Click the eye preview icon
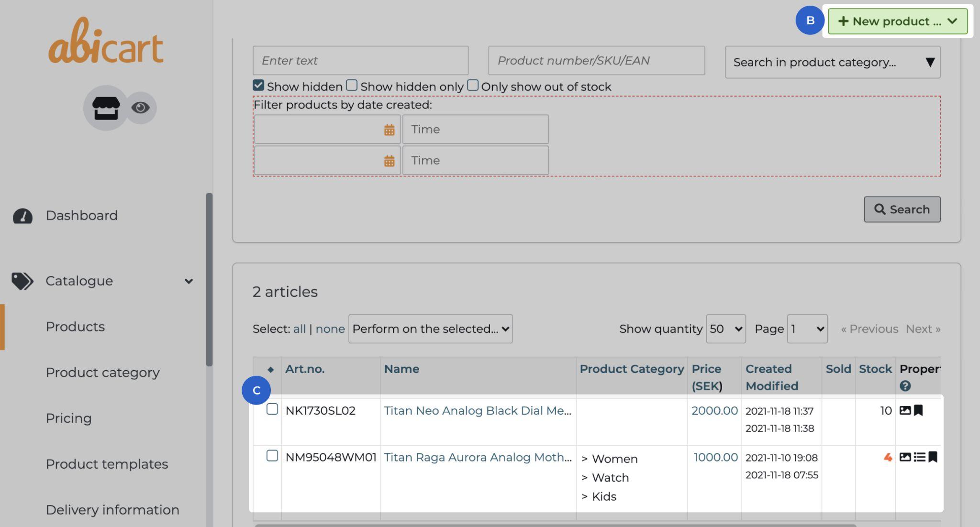Image resolution: width=980 pixels, height=527 pixels. coord(141,108)
